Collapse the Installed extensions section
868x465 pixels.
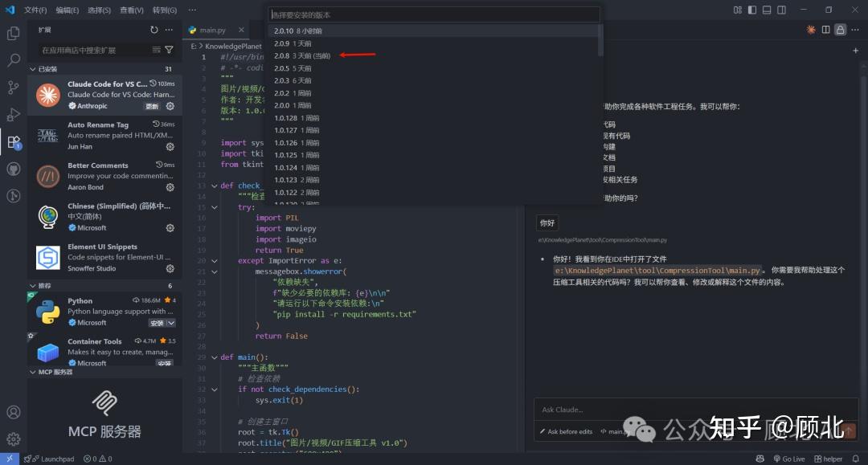(x=32, y=69)
